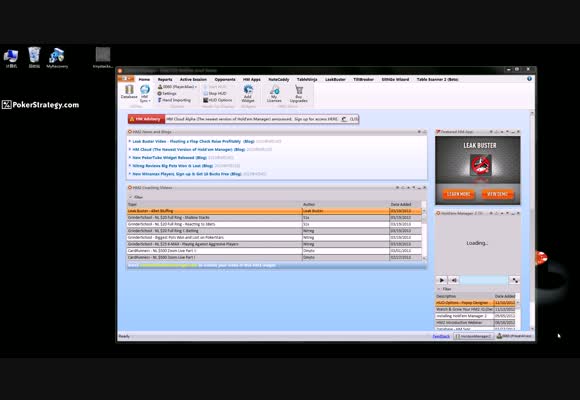Switch to the Reports tab

[165, 80]
